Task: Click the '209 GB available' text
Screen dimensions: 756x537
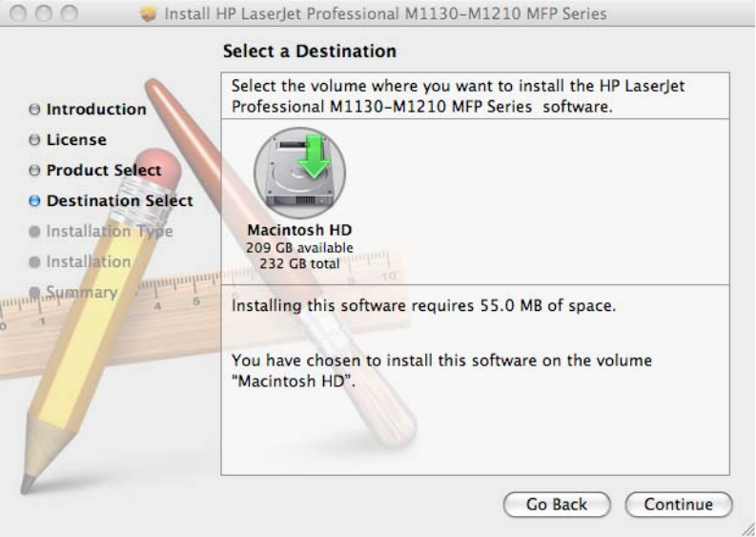Action: (x=299, y=247)
